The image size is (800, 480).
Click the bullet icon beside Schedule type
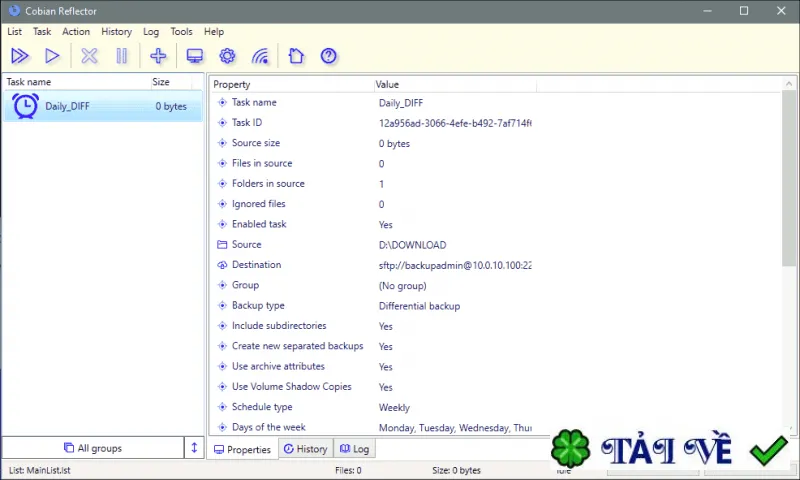(x=222, y=407)
